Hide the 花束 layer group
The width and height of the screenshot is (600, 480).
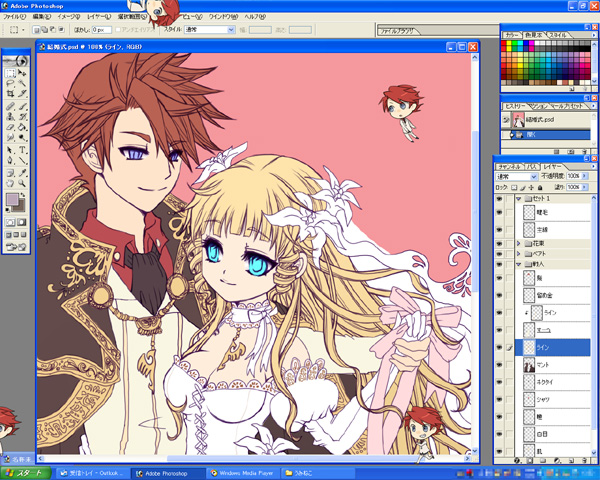click(499, 243)
